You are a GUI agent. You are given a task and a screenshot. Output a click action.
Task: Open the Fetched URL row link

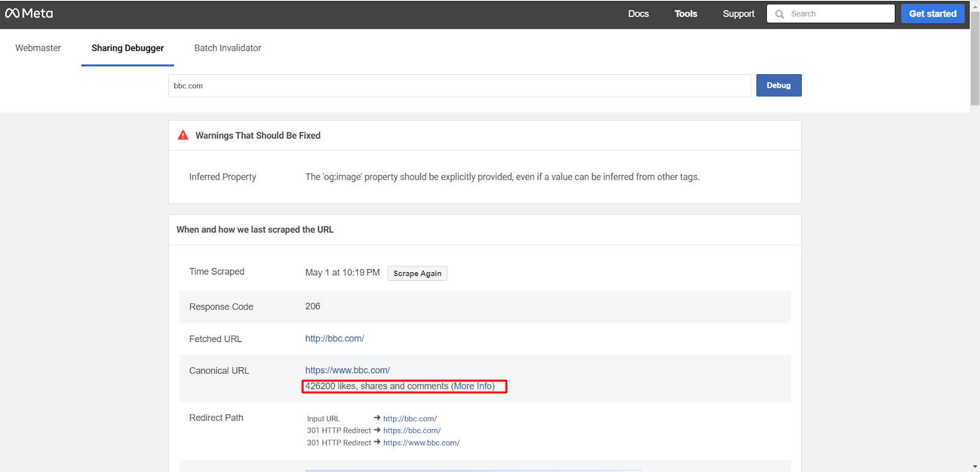click(x=334, y=338)
